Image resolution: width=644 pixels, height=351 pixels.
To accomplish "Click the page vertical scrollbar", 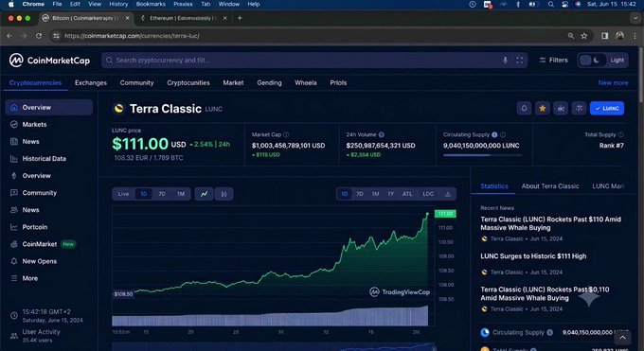I will click(641, 74).
